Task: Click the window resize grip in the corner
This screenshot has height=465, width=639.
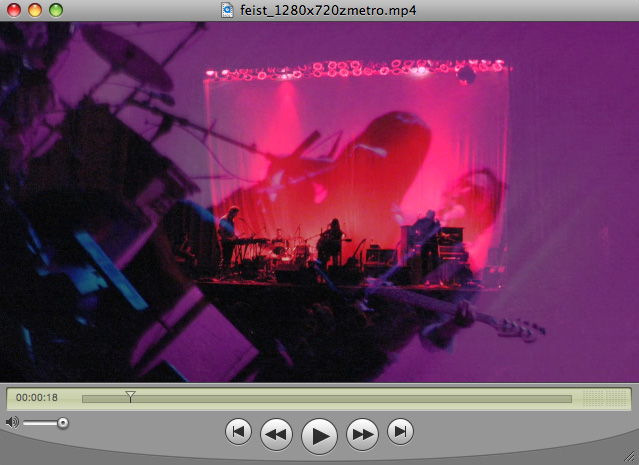Action: point(631,457)
